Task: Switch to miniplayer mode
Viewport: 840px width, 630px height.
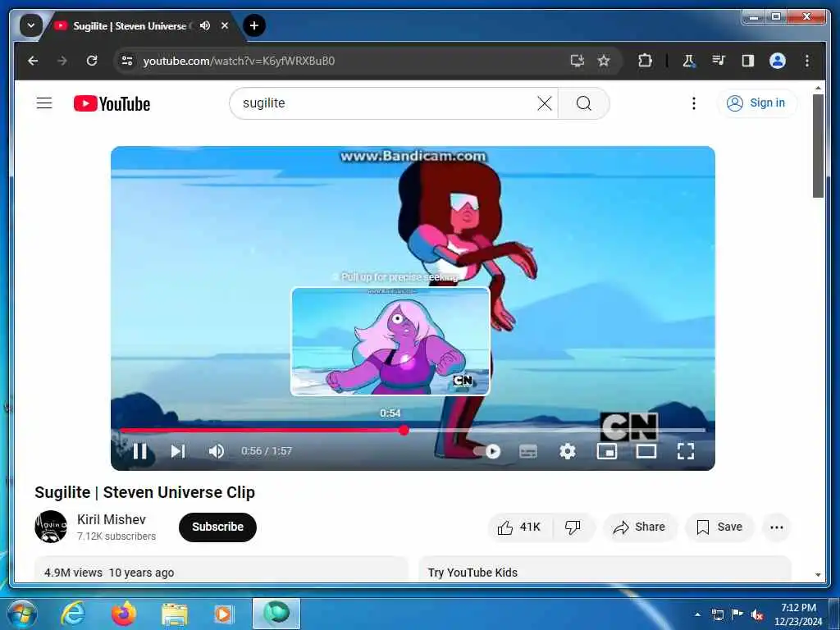Action: [607, 451]
